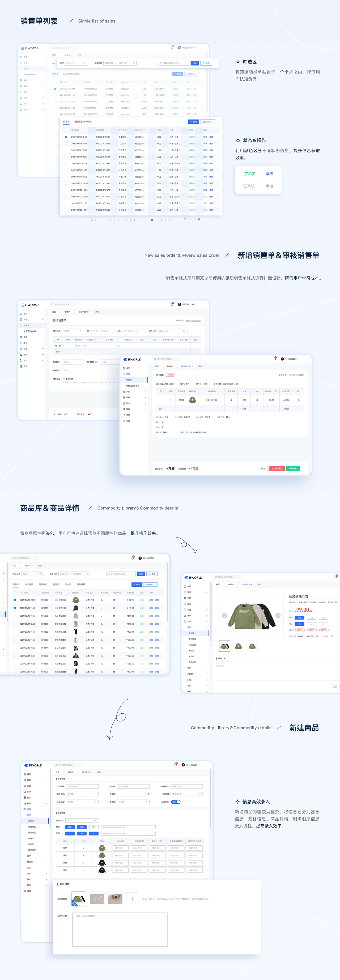Screen dimensions: 340x980
Task: Check SF5896 row checkbox in commodity library
Action: [15, 616]
